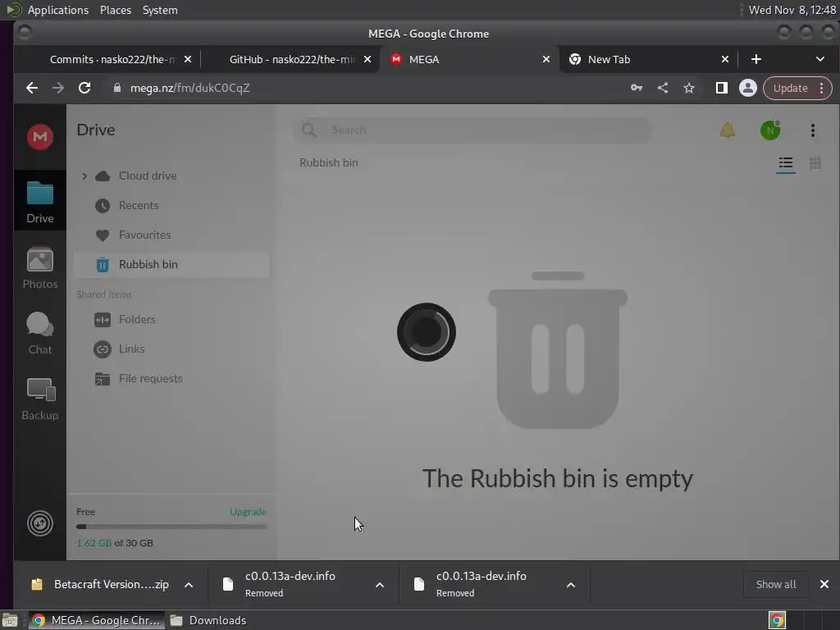840x630 pixels.
Task: Open the Places menu
Action: click(x=115, y=10)
